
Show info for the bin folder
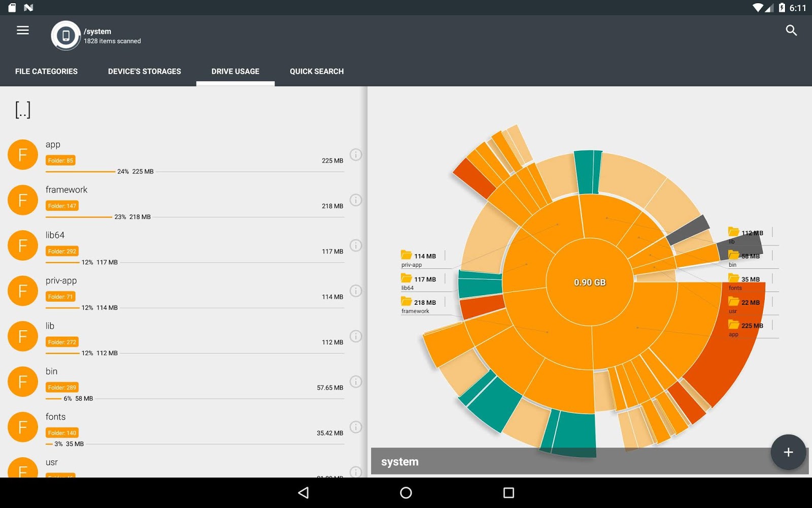tap(356, 382)
